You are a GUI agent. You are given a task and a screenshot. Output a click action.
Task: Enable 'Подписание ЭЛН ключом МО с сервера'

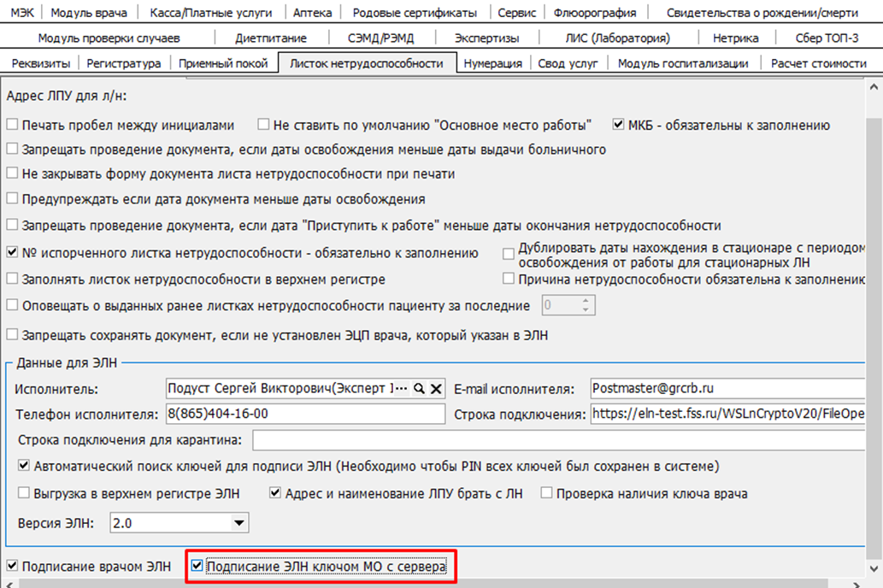click(x=197, y=566)
